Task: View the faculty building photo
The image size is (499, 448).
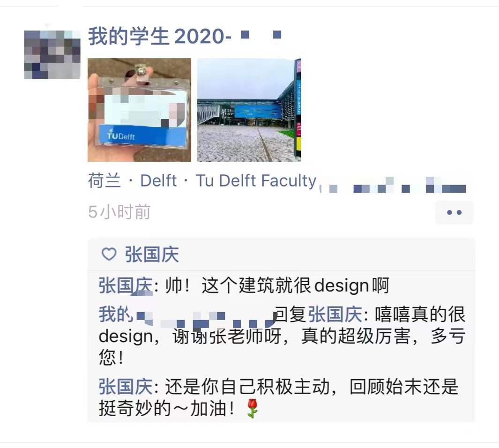Action: pos(249,110)
